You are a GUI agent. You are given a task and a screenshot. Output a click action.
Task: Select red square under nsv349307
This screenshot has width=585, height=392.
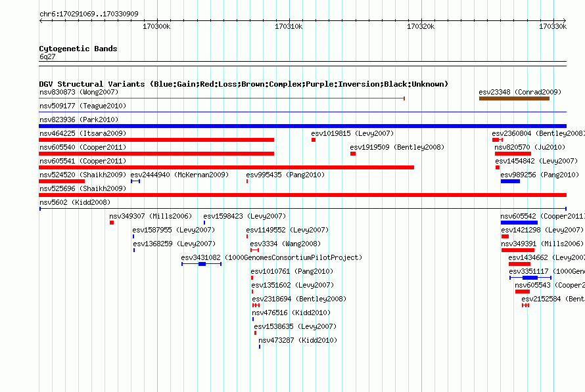[x=112, y=223]
